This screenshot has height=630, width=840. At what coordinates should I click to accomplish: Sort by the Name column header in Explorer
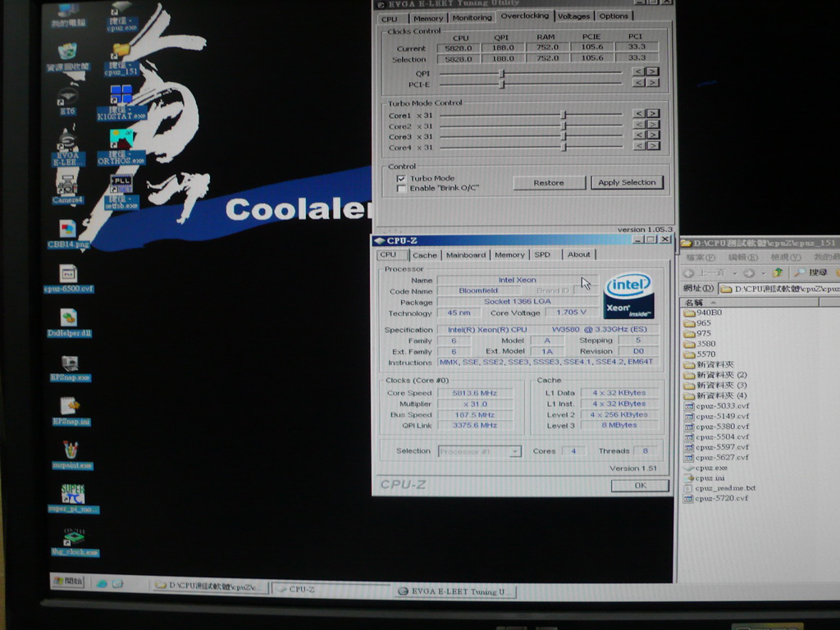click(x=750, y=303)
